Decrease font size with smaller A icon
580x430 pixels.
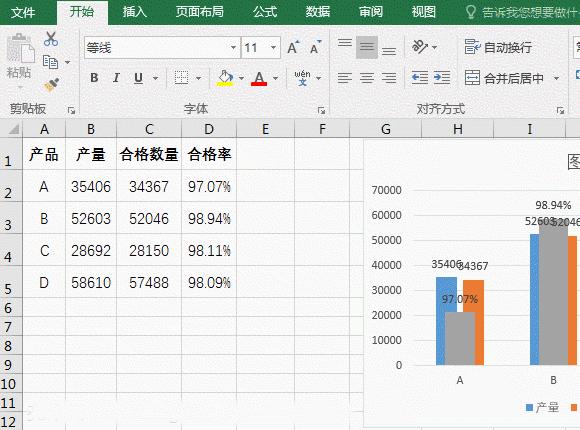(315, 47)
